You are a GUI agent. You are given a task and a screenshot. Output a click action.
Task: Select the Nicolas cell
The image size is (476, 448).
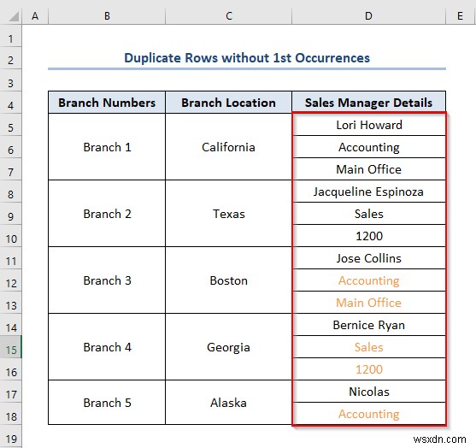(x=369, y=392)
